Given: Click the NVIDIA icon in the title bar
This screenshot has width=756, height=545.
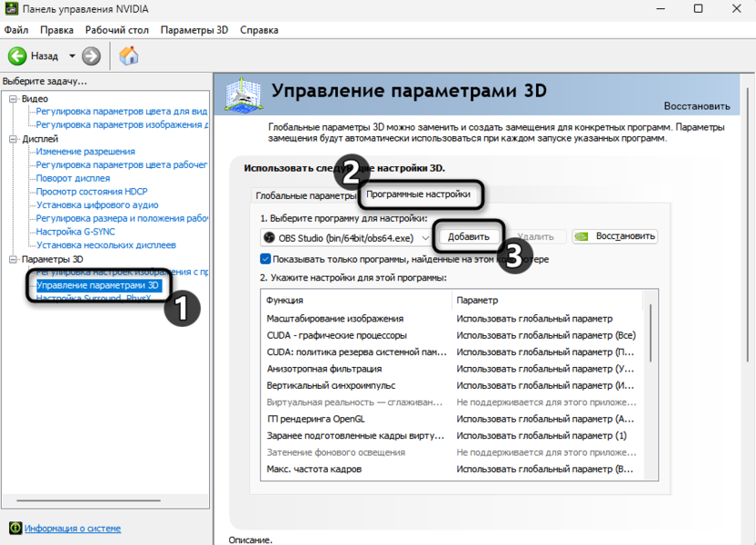Looking at the screenshot, I should click(13, 10).
